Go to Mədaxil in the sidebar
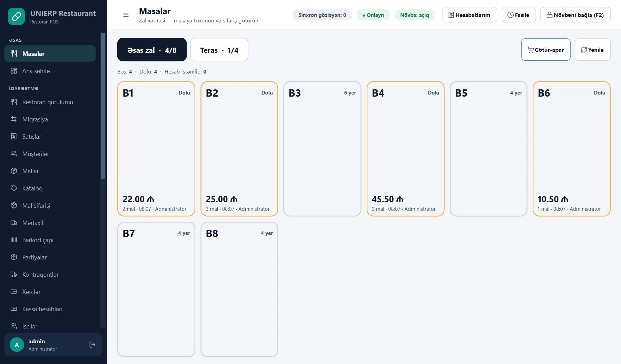 [x=50, y=223]
